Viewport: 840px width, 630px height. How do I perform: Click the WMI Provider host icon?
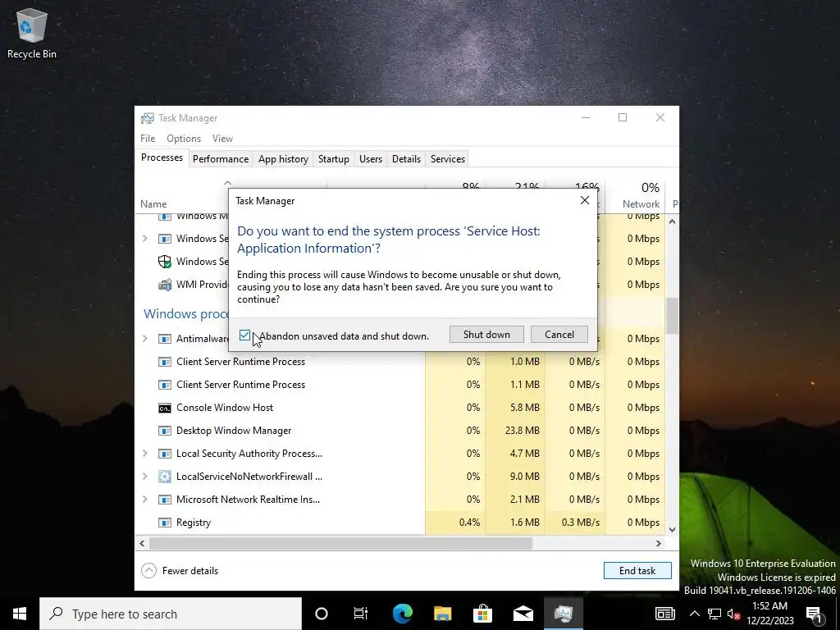[165, 285]
